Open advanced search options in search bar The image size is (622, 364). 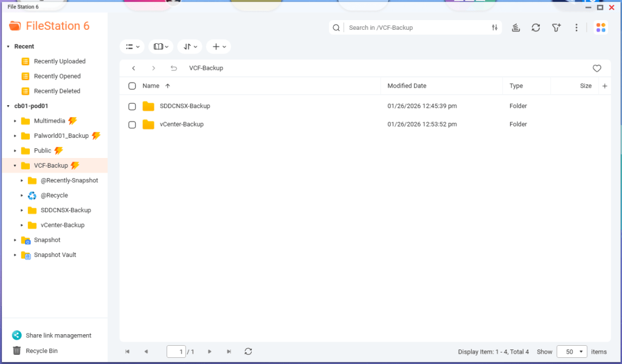[x=494, y=28]
